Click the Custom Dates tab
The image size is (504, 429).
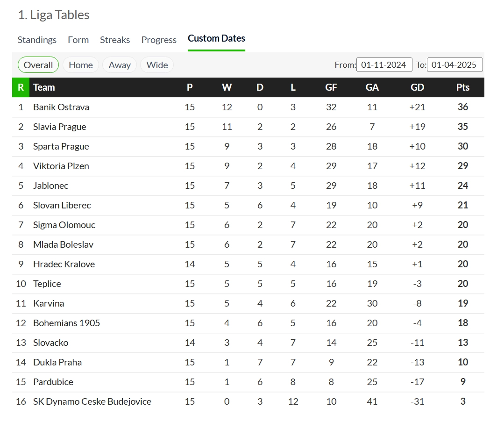click(x=216, y=38)
